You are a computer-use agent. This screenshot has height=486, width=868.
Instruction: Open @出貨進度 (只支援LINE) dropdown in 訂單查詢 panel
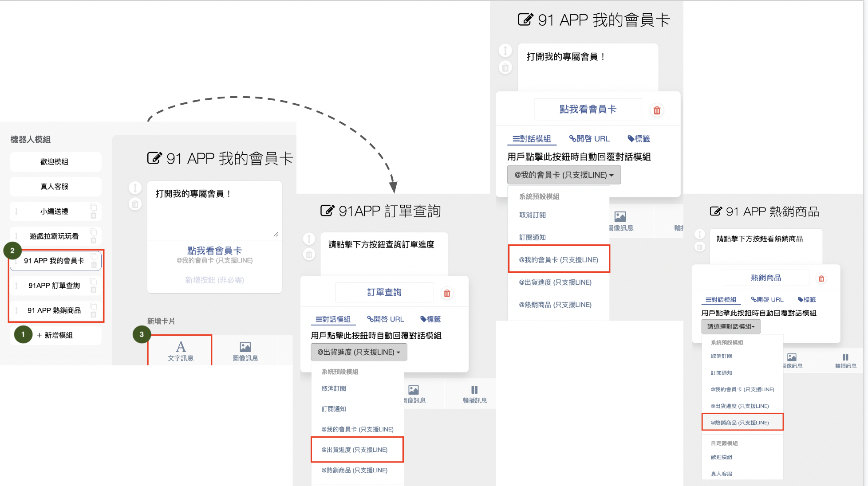pos(359,352)
